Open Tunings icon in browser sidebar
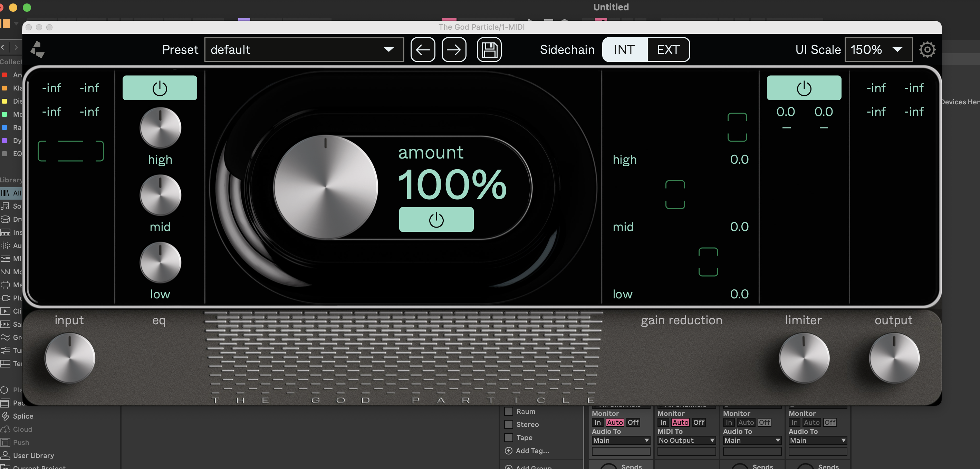This screenshot has width=980, height=469. [x=5, y=350]
